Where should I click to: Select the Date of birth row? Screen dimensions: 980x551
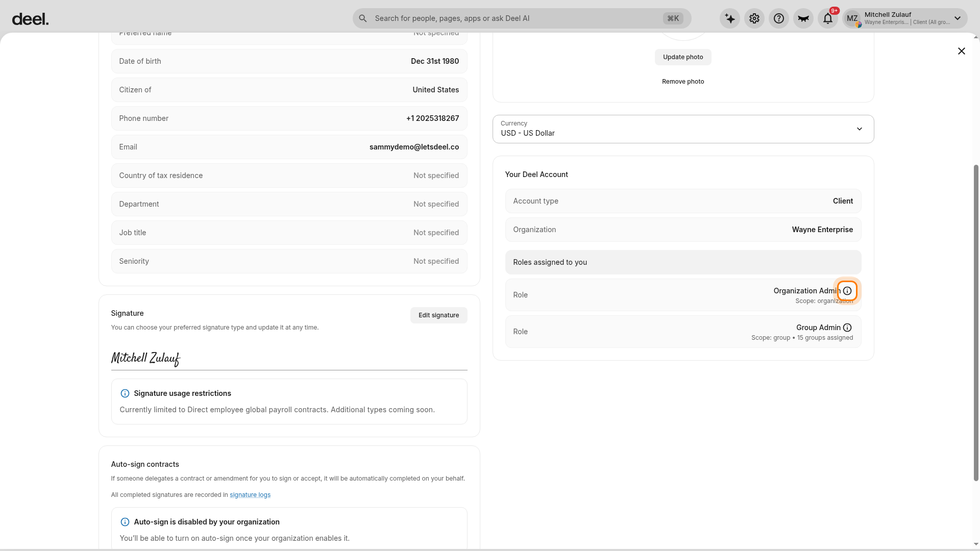coord(289,61)
